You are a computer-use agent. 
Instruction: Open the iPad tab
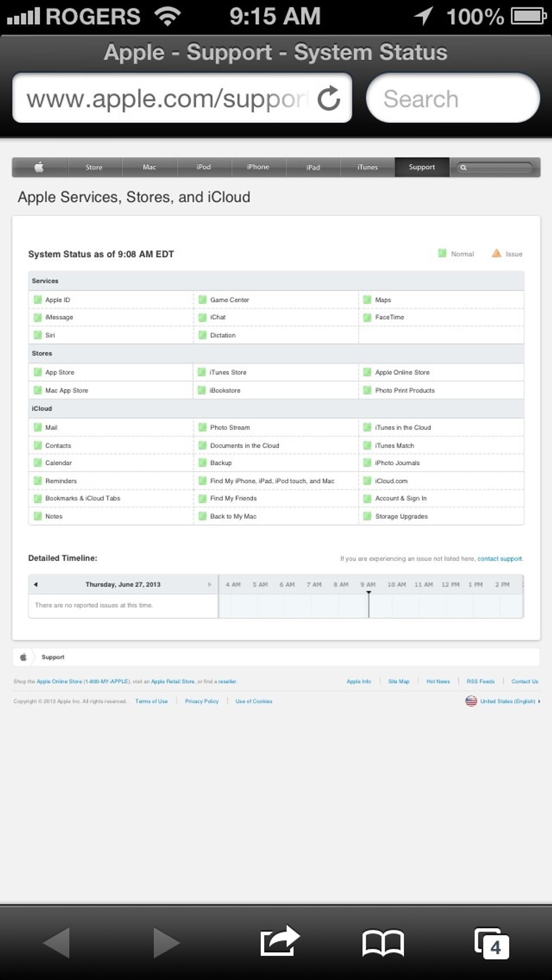tap(313, 167)
